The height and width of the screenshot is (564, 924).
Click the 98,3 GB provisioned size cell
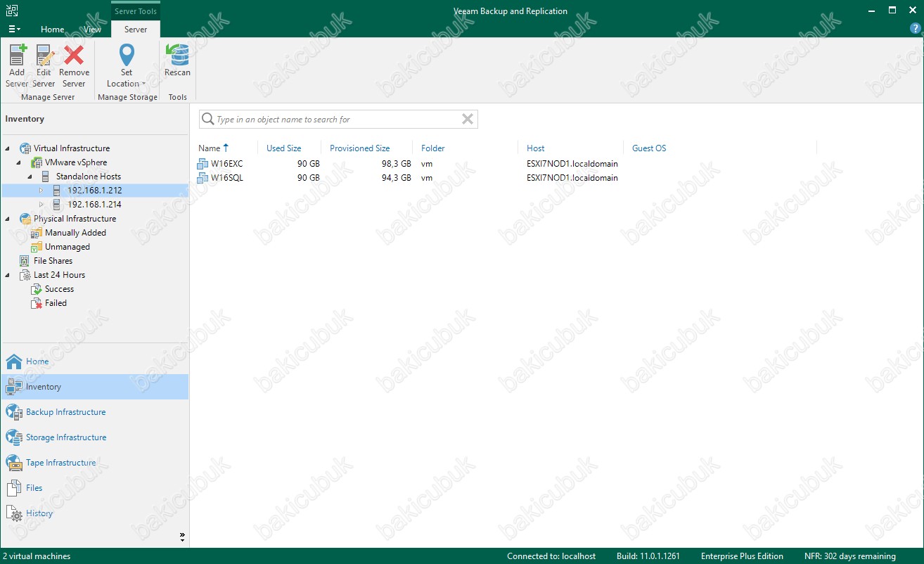(397, 164)
